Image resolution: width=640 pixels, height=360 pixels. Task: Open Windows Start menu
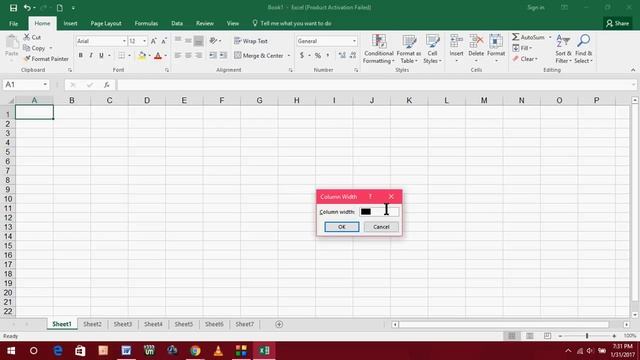[11, 351]
